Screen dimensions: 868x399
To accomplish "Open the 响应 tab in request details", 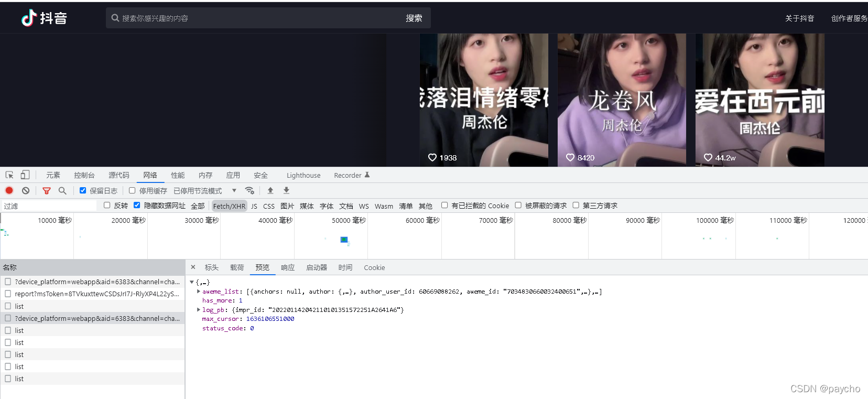I will tap(288, 267).
